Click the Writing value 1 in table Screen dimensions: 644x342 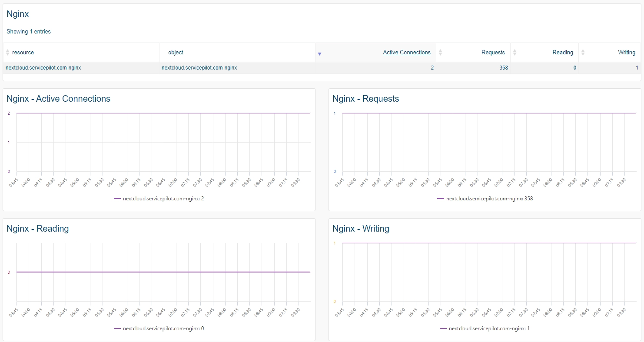637,68
